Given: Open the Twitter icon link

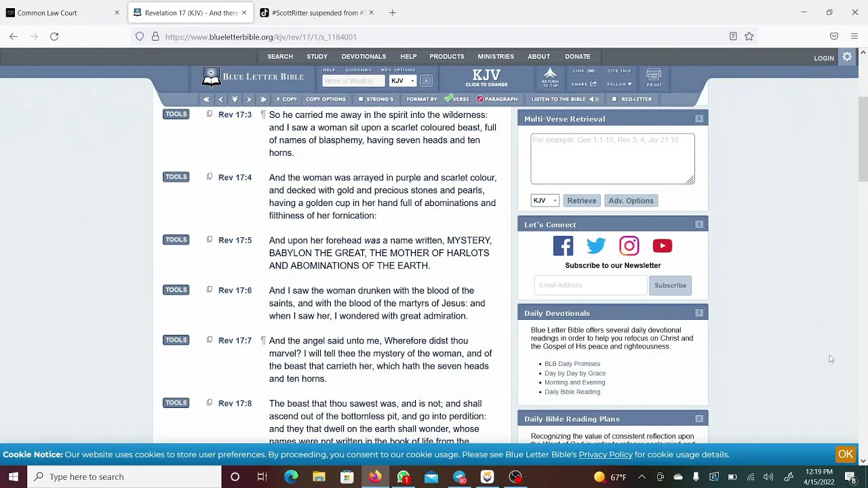Looking at the screenshot, I should click(596, 245).
